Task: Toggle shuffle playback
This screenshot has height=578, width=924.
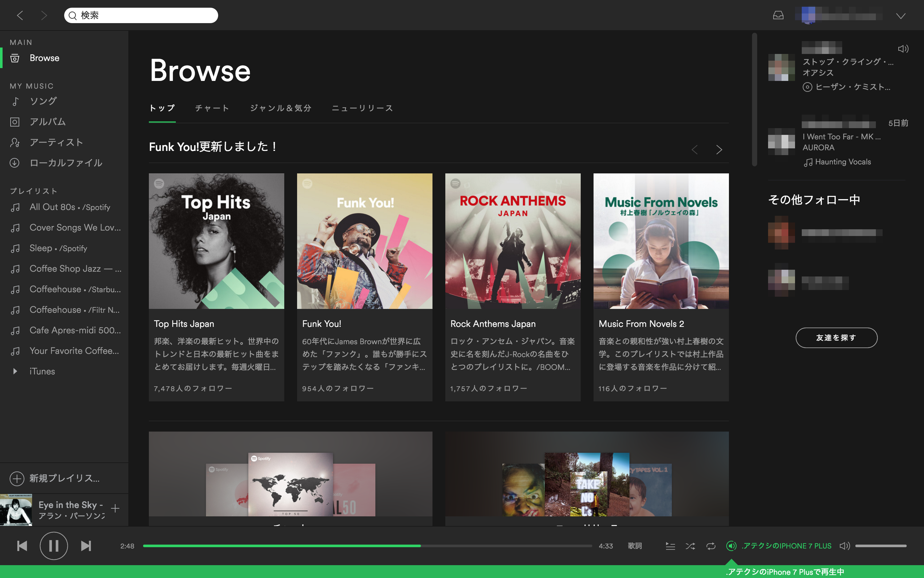Action: click(690, 546)
